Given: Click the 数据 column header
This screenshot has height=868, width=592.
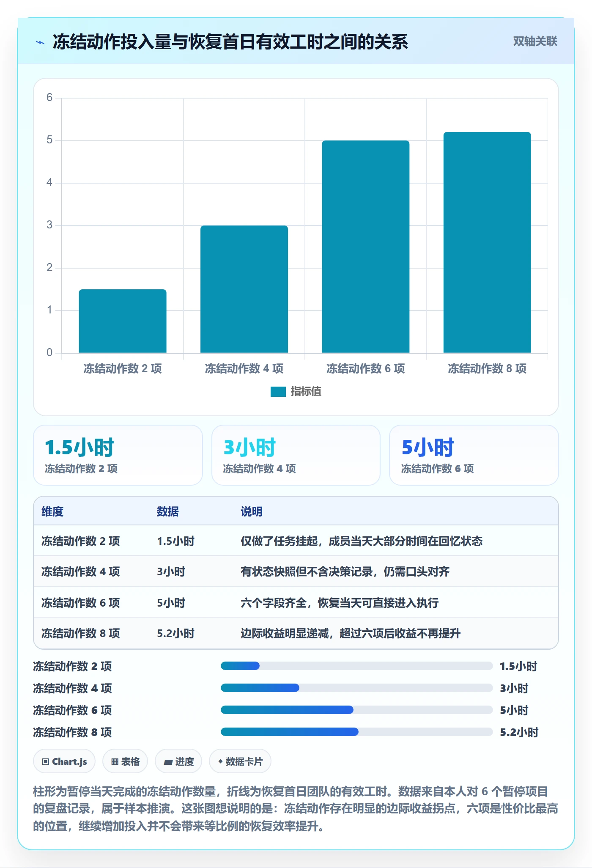Looking at the screenshot, I should point(168,511).
